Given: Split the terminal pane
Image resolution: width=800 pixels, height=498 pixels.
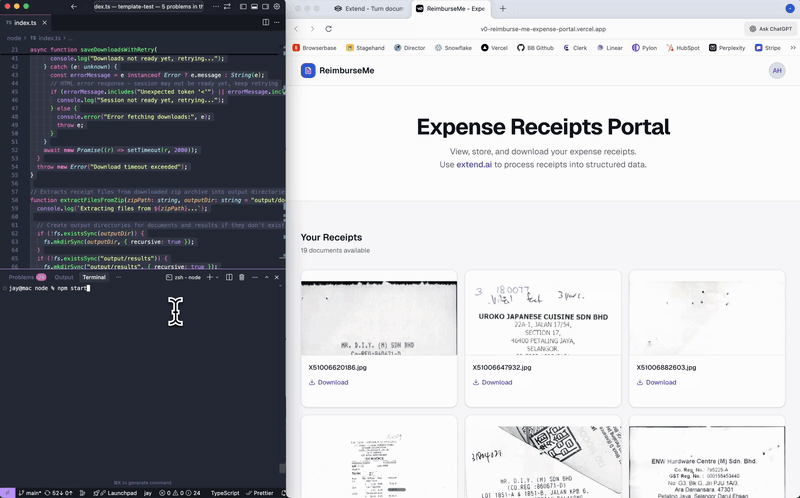Looking at the screenshot, I should [x=229, y=277].
